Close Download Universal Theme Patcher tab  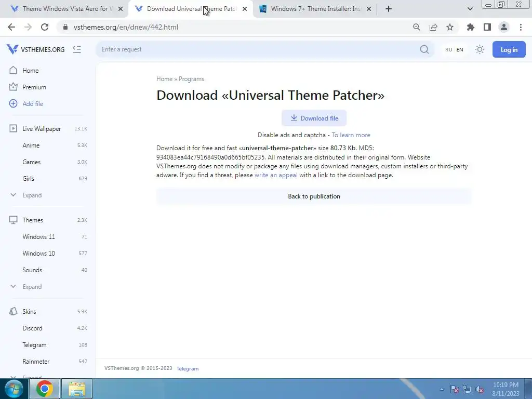[245, 9]
